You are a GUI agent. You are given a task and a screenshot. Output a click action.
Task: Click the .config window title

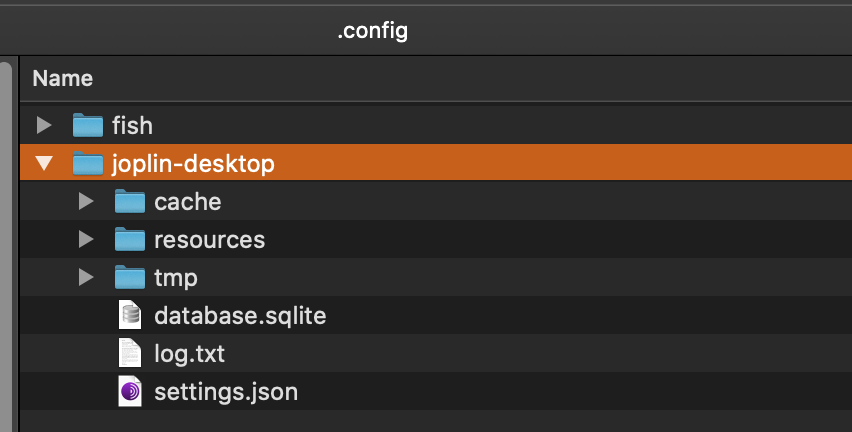tap(373, 30)
